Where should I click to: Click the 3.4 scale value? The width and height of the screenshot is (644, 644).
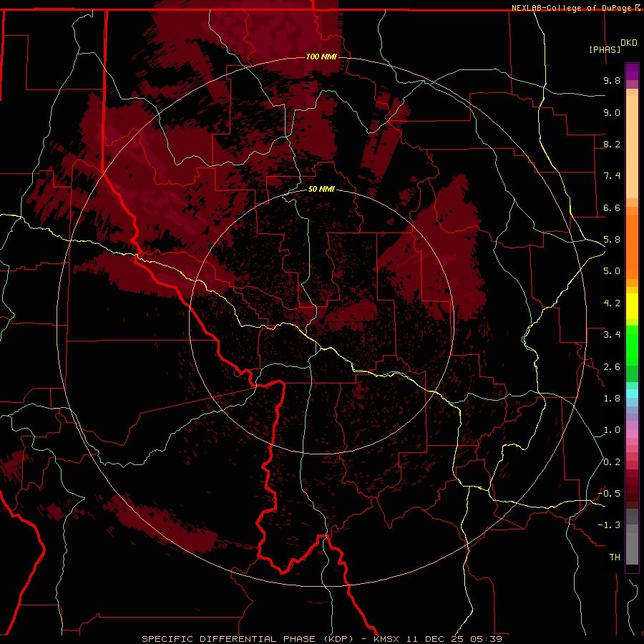coord(612,335)
